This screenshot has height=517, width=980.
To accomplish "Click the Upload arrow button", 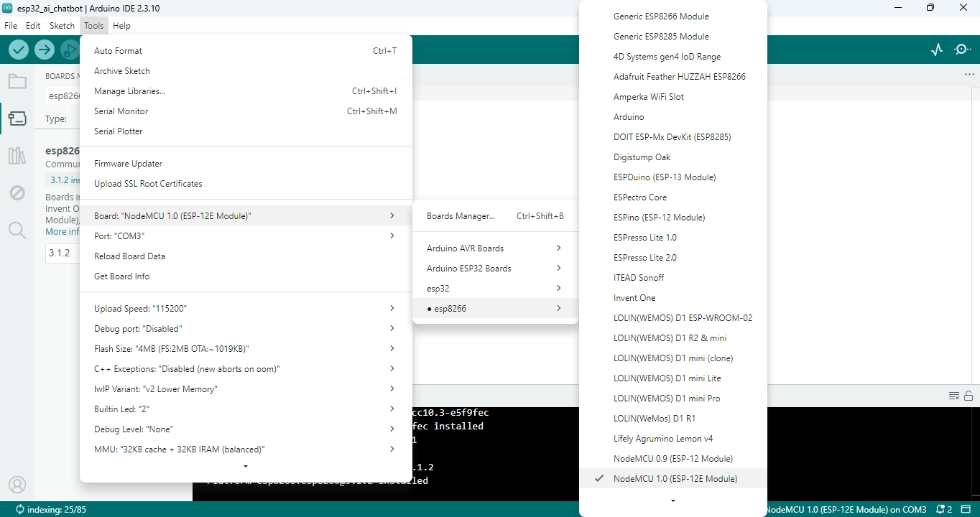I will pyautogui.click(x=45, y=50).
